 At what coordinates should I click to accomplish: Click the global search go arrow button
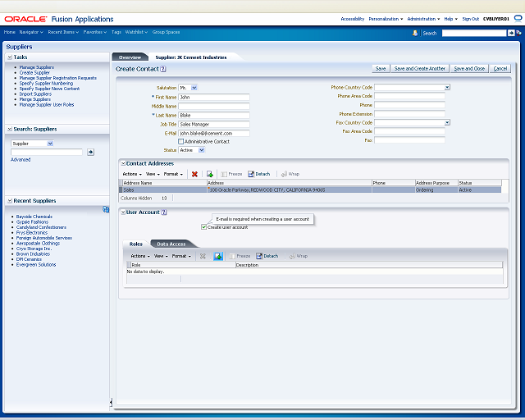(x=511, y=33)
